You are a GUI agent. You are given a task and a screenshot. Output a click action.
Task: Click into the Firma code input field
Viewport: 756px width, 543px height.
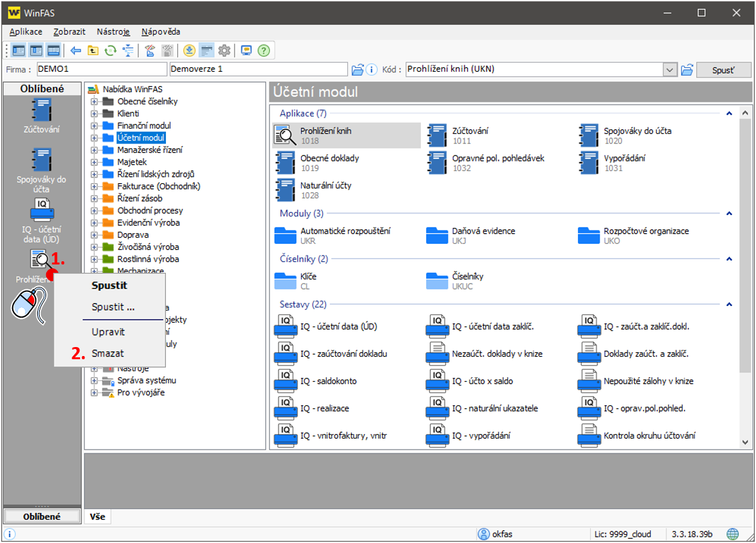point(101,69)
